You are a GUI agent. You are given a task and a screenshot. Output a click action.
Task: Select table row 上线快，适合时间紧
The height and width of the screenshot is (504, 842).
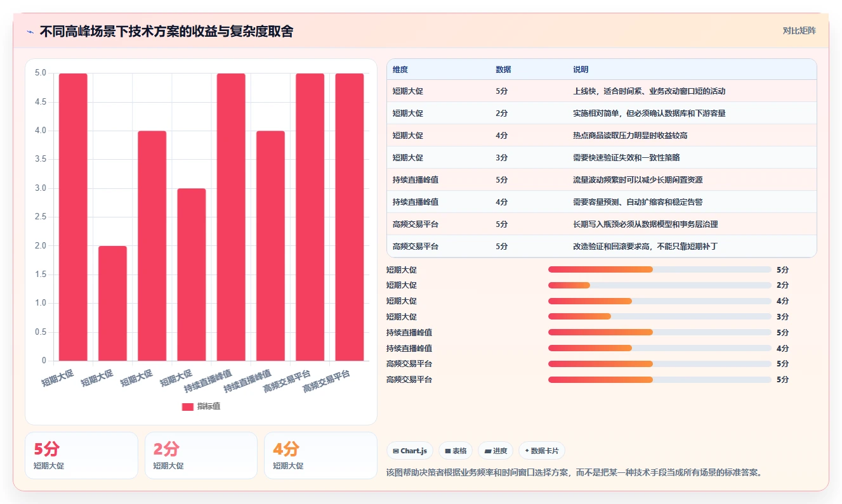click(x=602, y=91)
